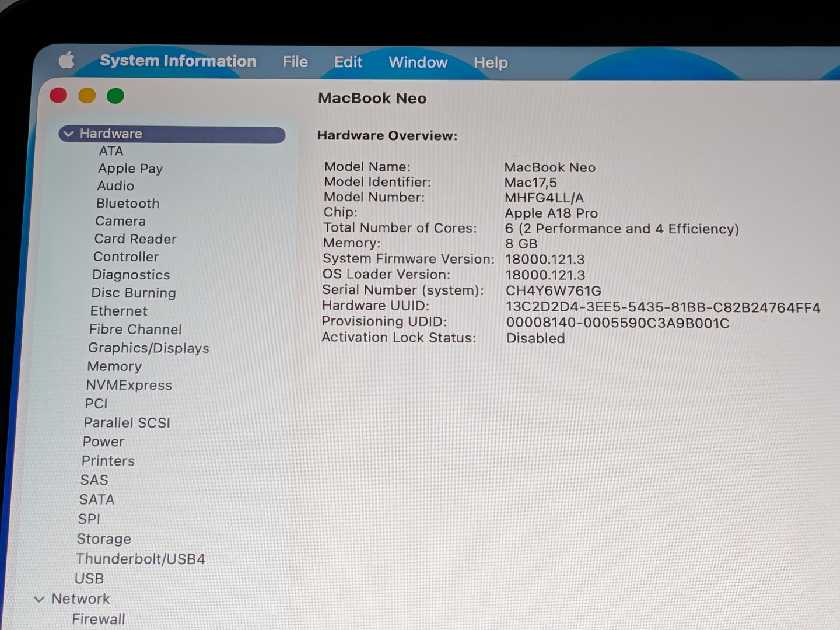Collapse the Network section chevron
Viewport: 840px width, 630px height.
point(39,599)
